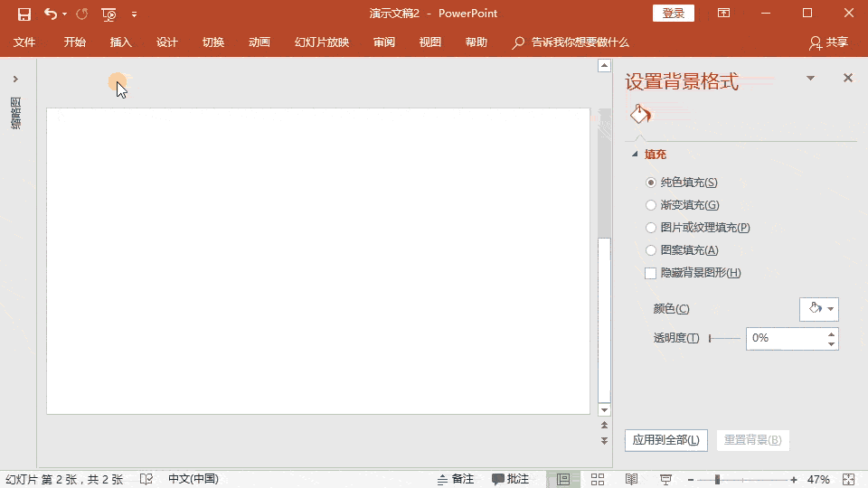
Task: Open the 颜色 fill color picker
Action: (x=819, y=309)
